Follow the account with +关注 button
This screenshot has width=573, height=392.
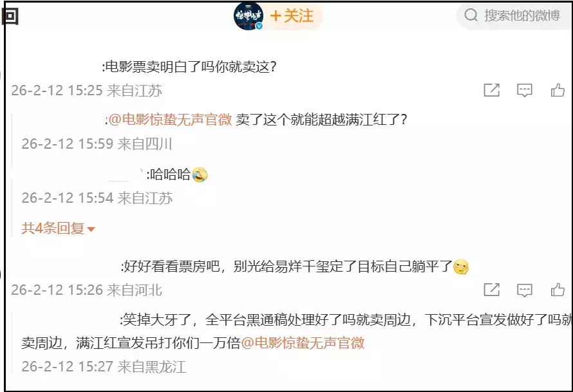point(292,16)
